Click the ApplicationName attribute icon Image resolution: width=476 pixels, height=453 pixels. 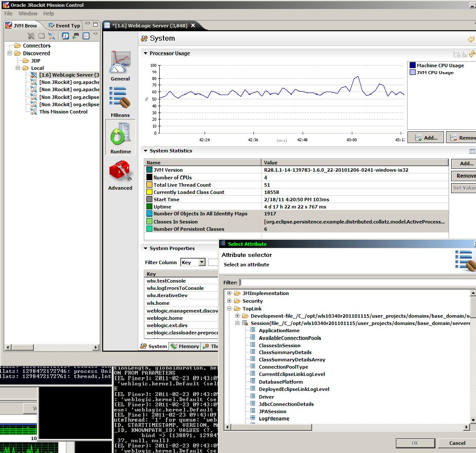pyautogui.click(x=253, y=330)
